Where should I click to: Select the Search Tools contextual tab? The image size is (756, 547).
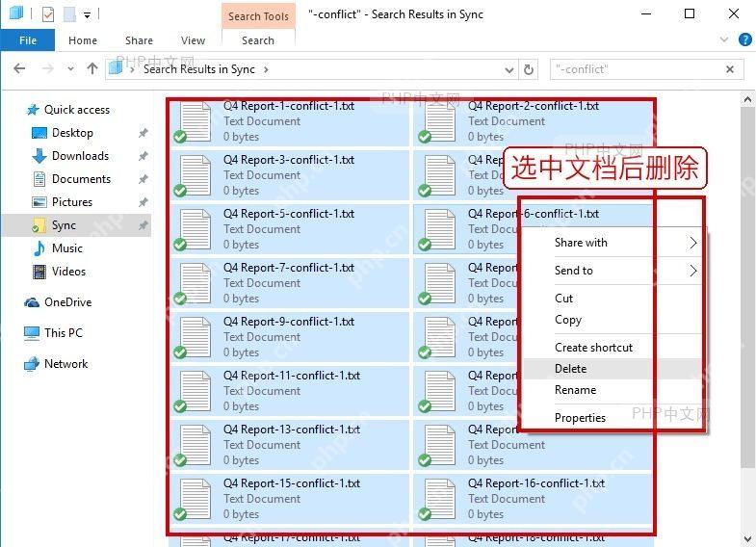258,16
